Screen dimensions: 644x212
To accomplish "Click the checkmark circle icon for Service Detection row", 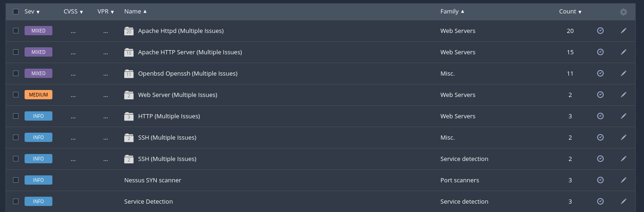I will (x=600, y=201).
